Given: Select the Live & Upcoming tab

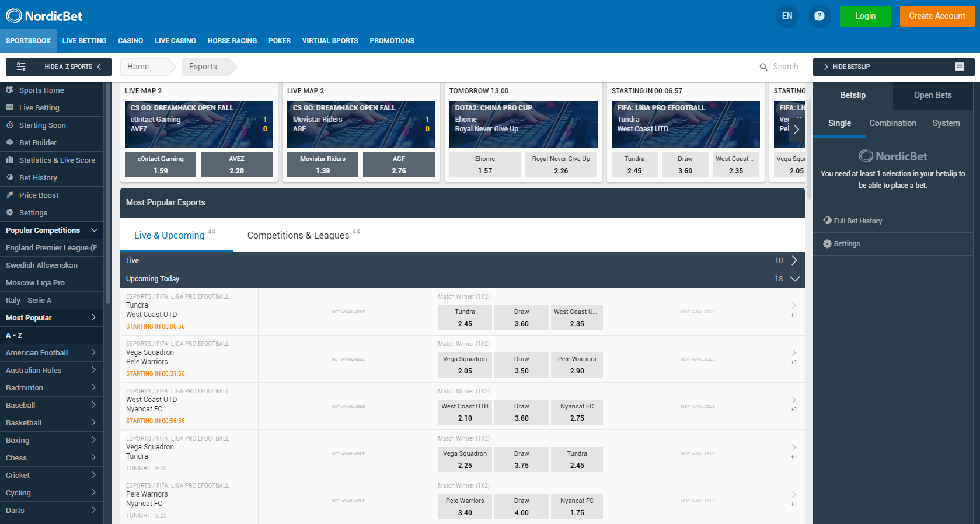Looking at the screenshot, I should [175, 235].
